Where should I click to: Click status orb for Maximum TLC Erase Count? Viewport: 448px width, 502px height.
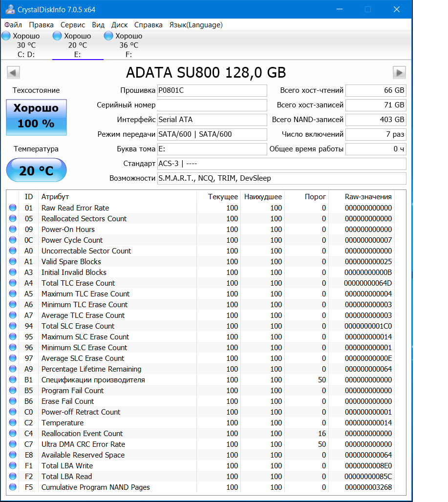[x=13, y=293]
